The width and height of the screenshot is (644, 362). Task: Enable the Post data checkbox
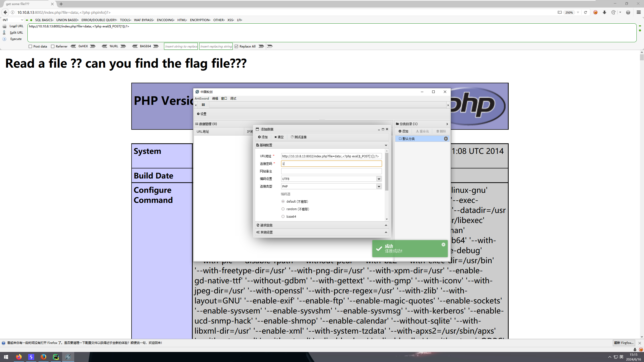click(30, 47)
